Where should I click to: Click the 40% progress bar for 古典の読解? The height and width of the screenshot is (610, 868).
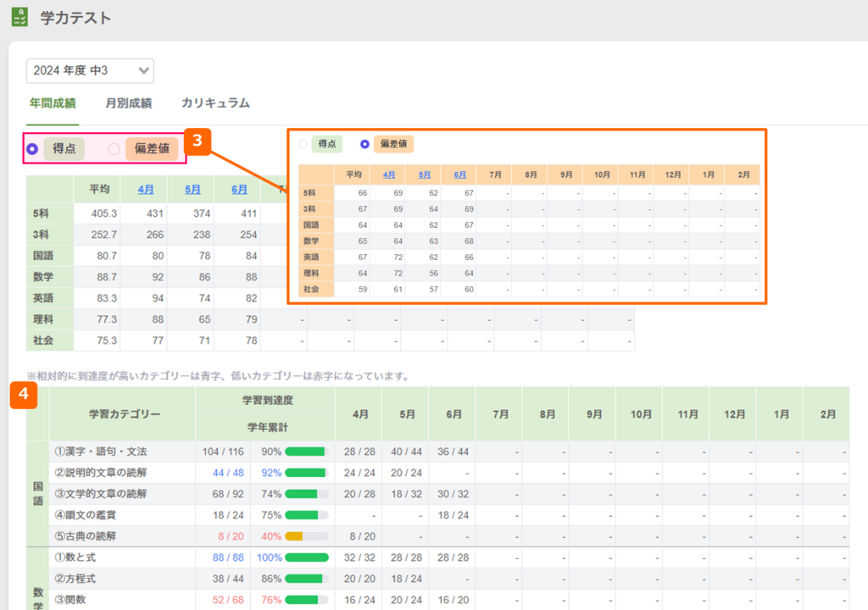[306, 536]
